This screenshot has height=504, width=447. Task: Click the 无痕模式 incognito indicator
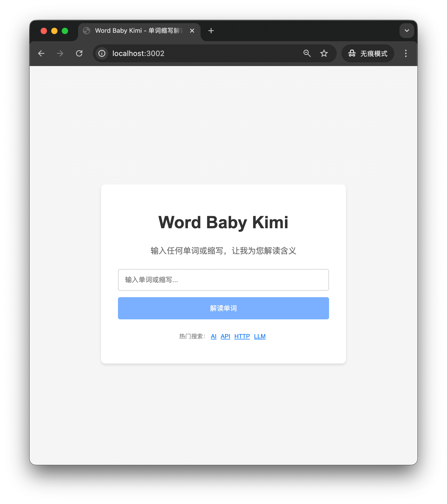pyautogui.click(x=368, y=53)
